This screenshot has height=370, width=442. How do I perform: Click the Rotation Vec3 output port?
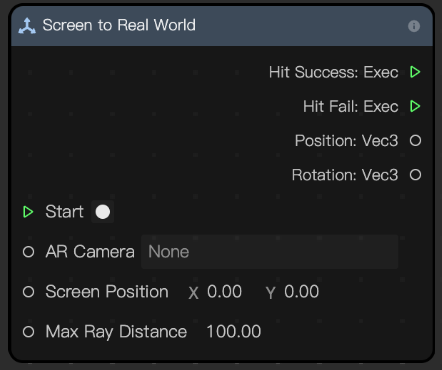coord(415,175)
